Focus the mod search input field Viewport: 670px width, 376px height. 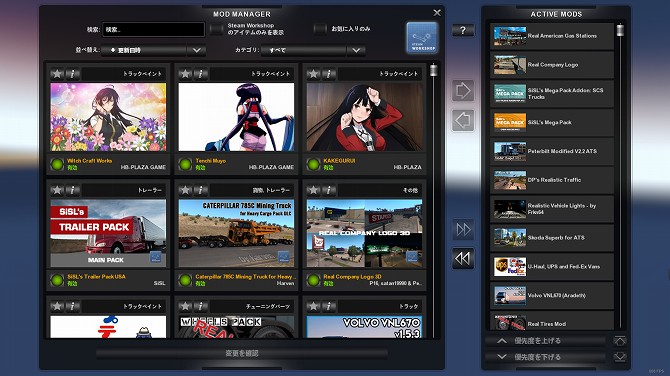point(153,29)
